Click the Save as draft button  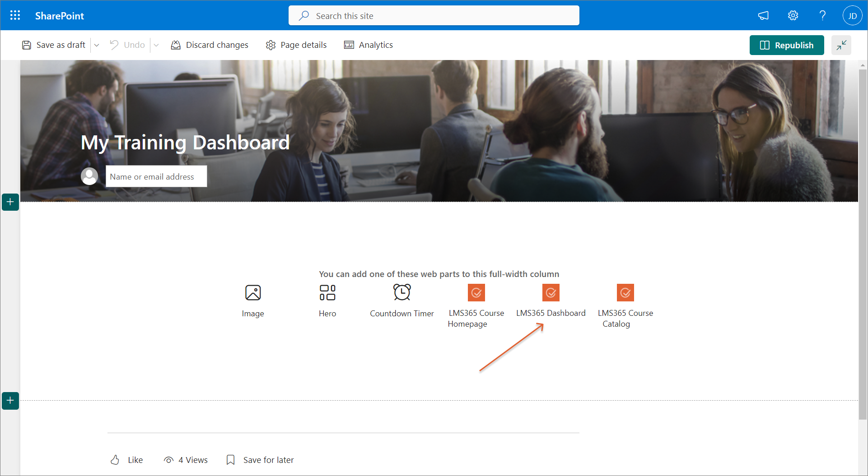[x=54, y=45]
